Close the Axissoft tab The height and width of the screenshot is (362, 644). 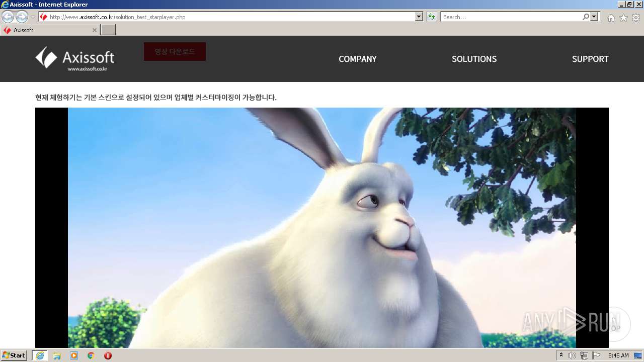click(94, 30)
